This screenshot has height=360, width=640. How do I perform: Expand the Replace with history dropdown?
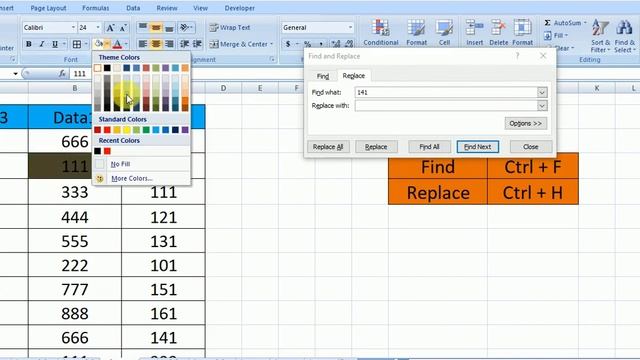542,106
